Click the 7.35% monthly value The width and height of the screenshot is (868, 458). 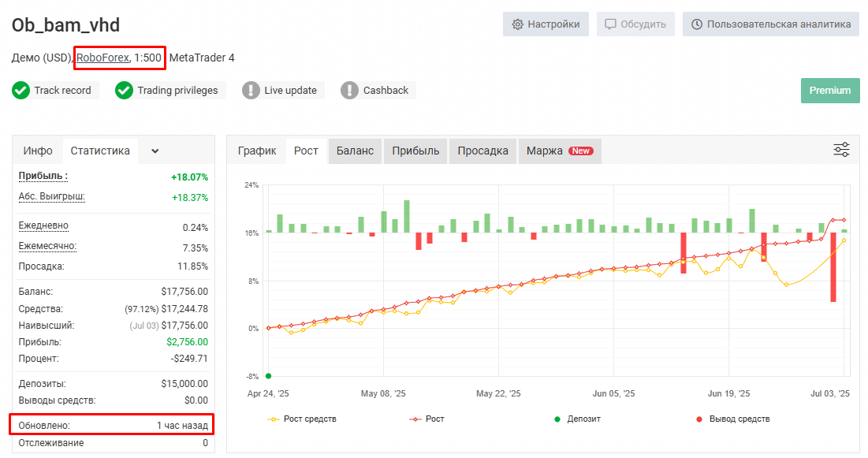click(x=196, y=248)
